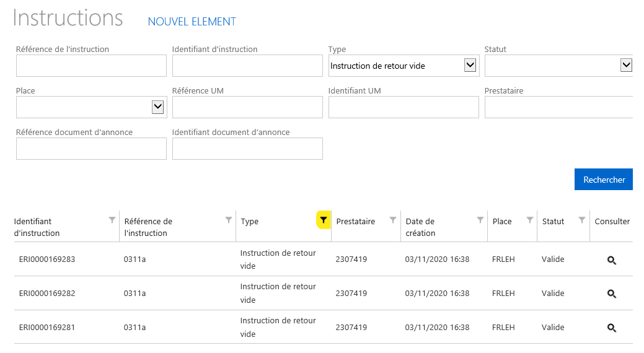Screen dimensions: 644x353
Task: Click the Rechercher button
Action: [x=603, y=180]
